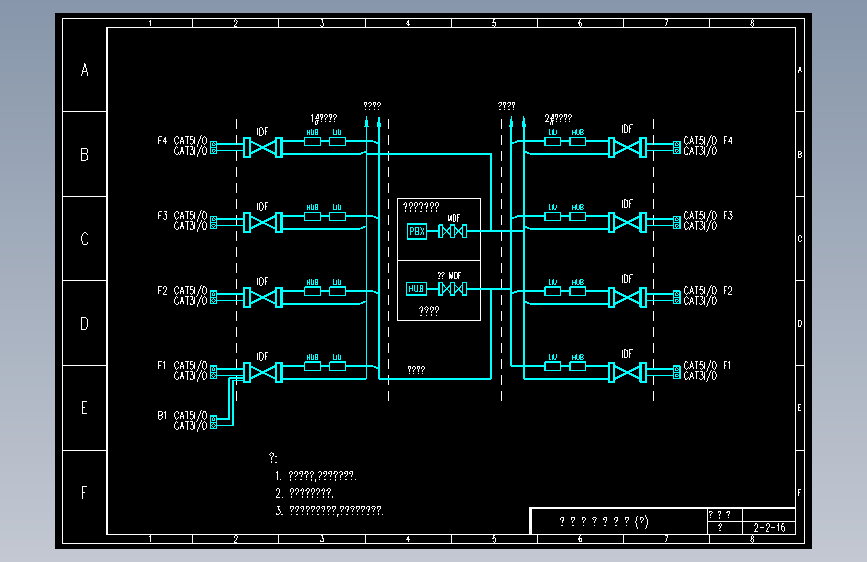The width and height of the screenshot is (867, 562).
Task: Click the 1#???? riser label
Action: coord(323,118)
